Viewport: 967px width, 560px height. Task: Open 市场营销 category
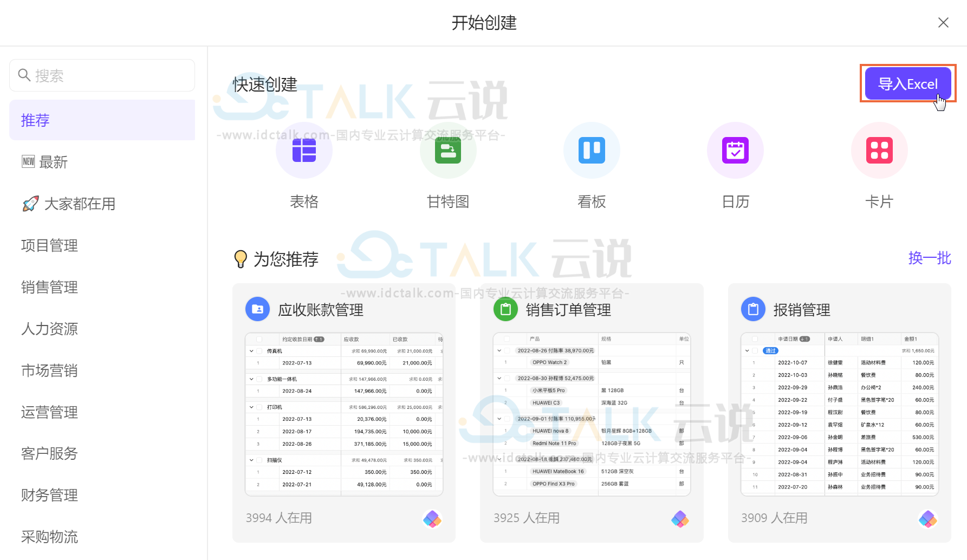102,370
